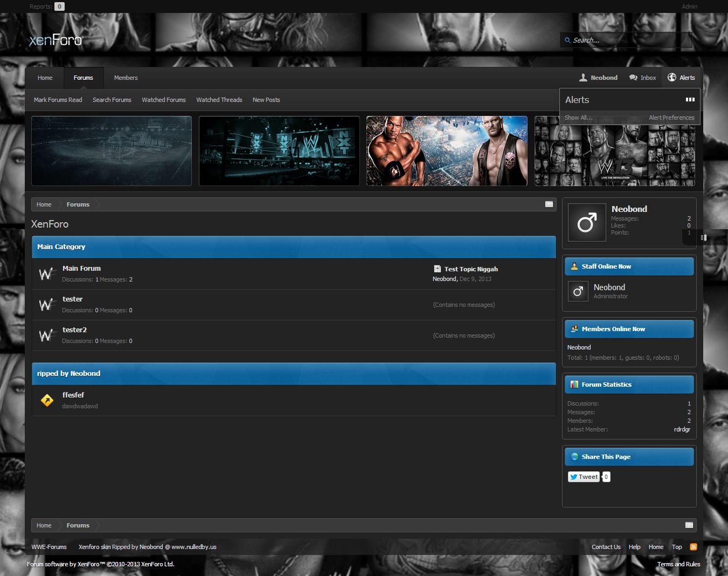728x576 pixels.
Task: Open Alert Preferences link
Action: (671, 118)
